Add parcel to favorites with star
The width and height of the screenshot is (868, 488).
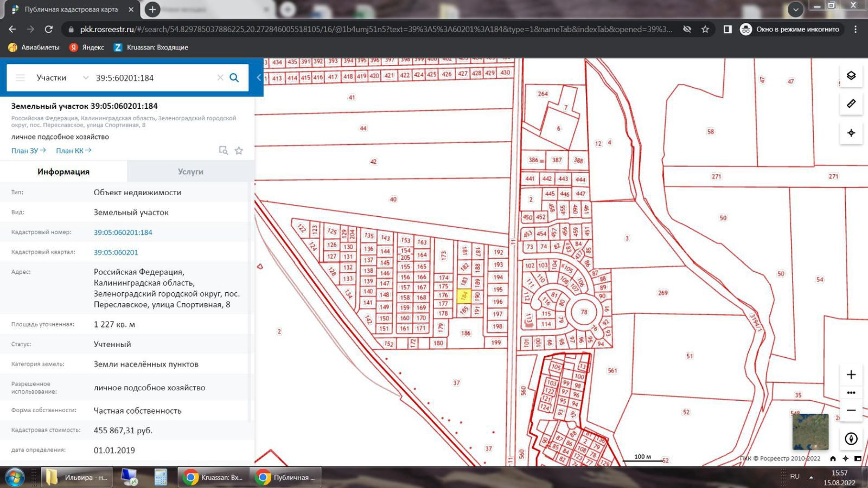coord(239,151)
